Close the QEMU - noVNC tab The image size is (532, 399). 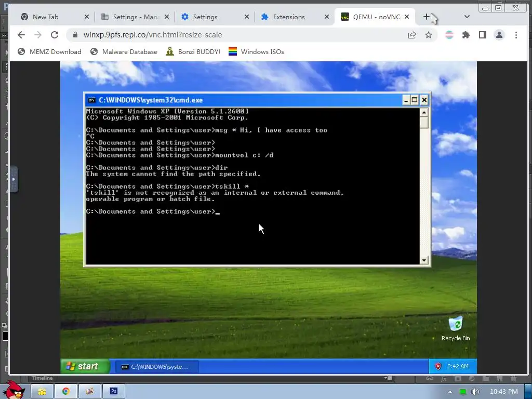pos(407,17)
